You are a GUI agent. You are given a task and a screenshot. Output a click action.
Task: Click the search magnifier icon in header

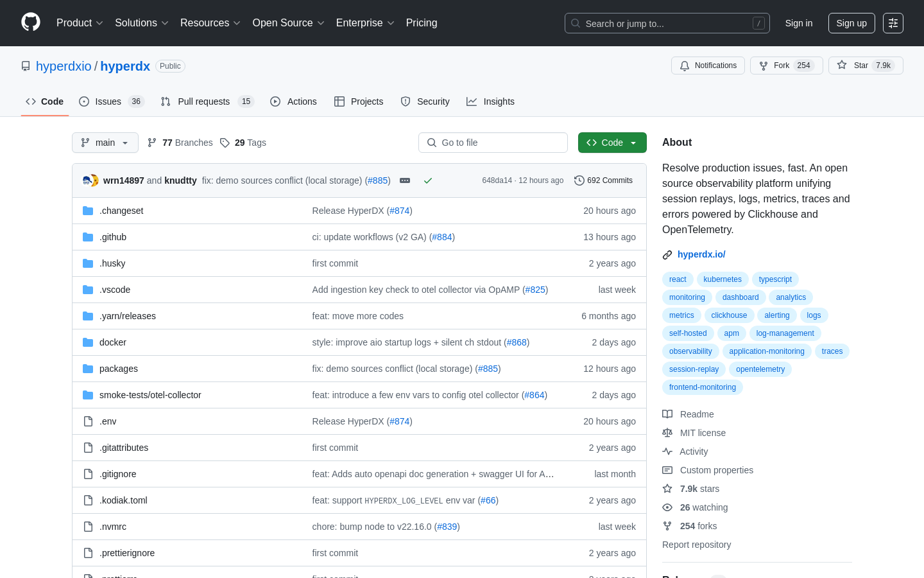576,23
